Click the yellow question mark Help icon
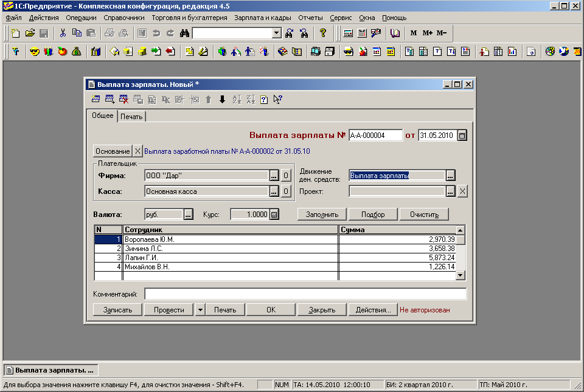 click(x=322, y=33)
